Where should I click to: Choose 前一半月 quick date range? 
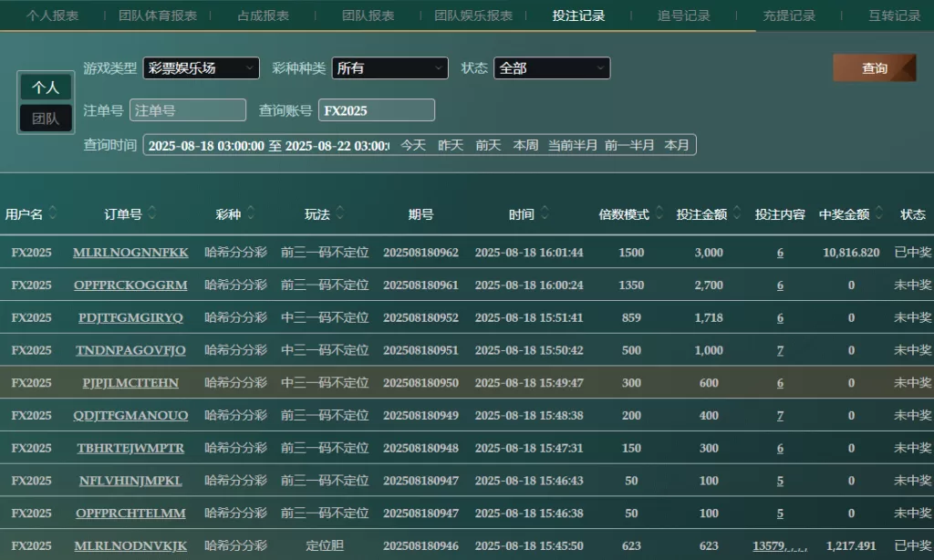pyautogui.click(x=629, y=145)
